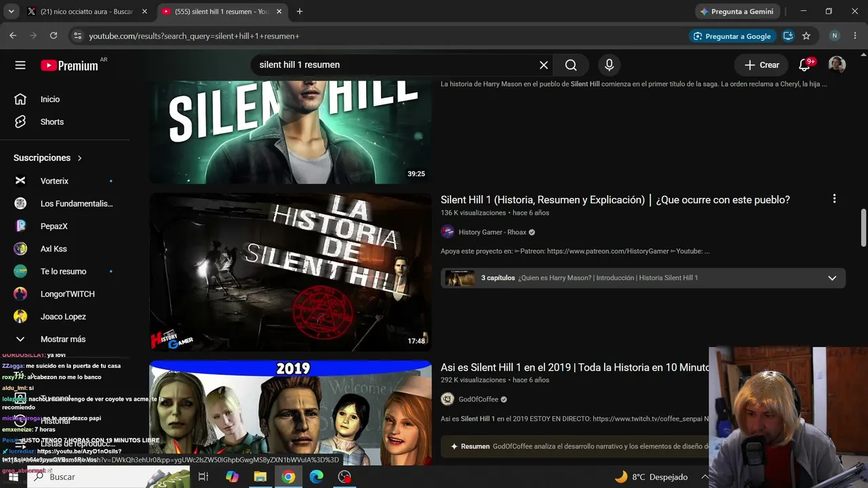This screenshot has height=488, width=868.
Task: Click the Chrome address bar URL
Action: tap(194, 36)
